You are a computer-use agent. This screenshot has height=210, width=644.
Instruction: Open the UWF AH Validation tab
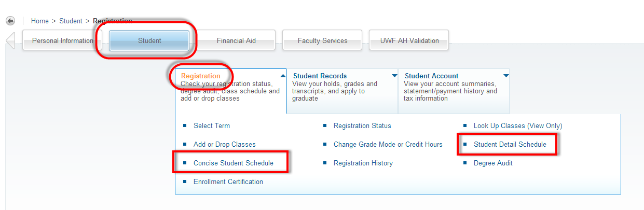[409, 40]
